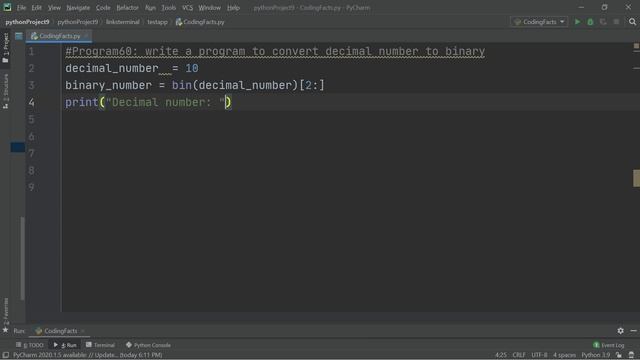
Task: Click the 4:25 cursor position in the status bar
Action: [x=501, y=355]
